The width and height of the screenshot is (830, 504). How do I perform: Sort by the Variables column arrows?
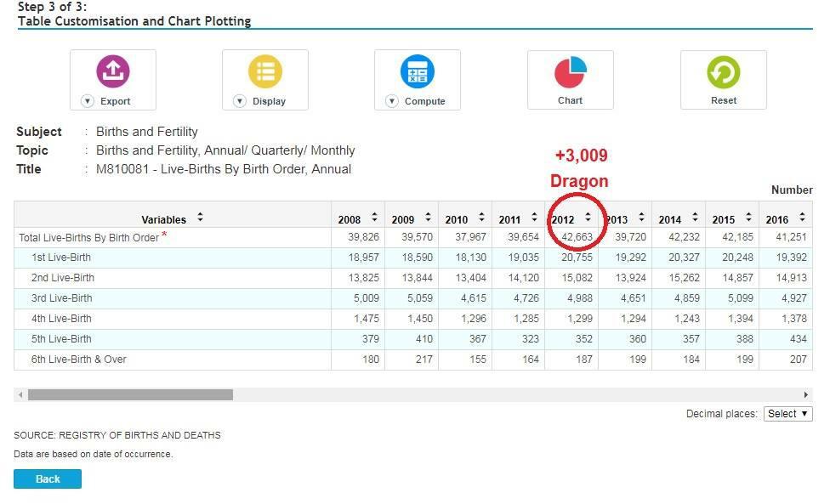click(200, 217)
